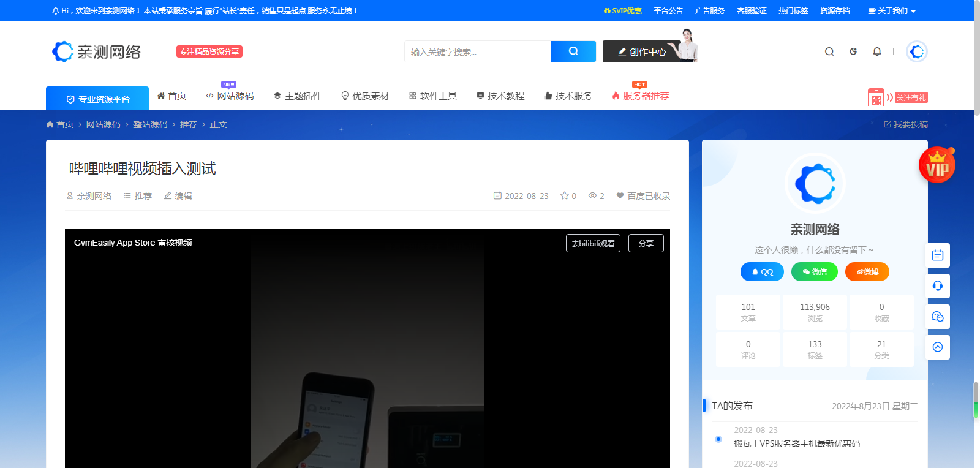This screenshot has height=468, width=980.
Task: Click the author QQ button
Action: click(x=762, y=271)
